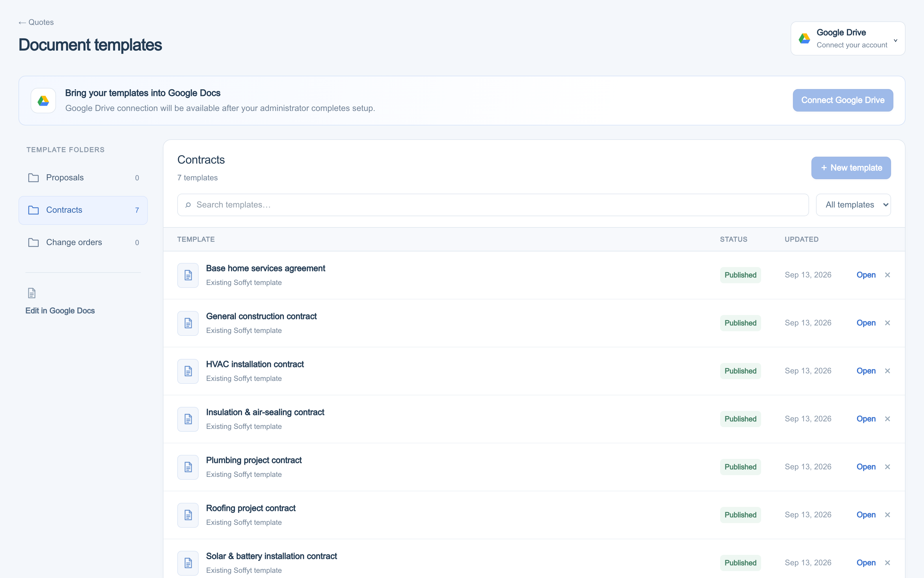The image size is (924, 578).
Task: Click document icon for Plumbing project contract
Action: 188,467
